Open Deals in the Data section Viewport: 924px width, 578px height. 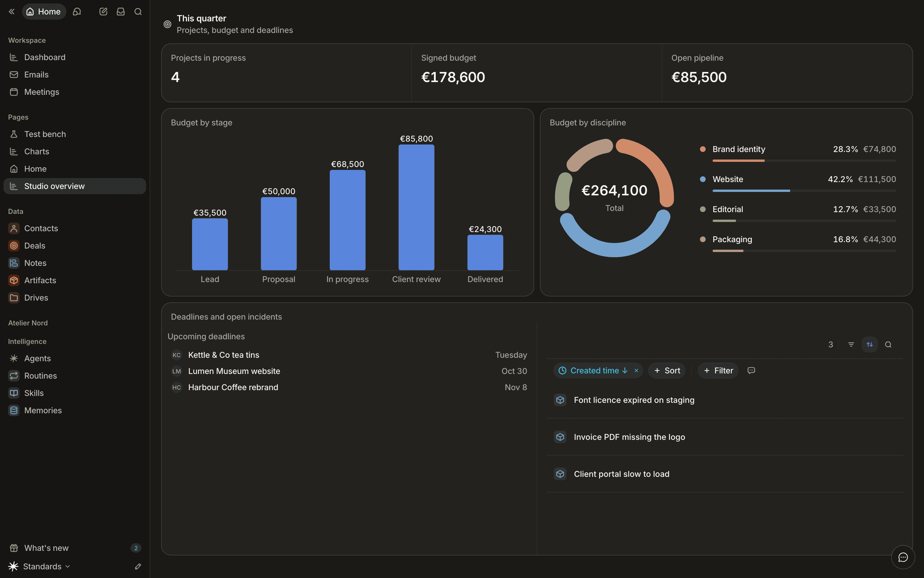click(75, 245)
